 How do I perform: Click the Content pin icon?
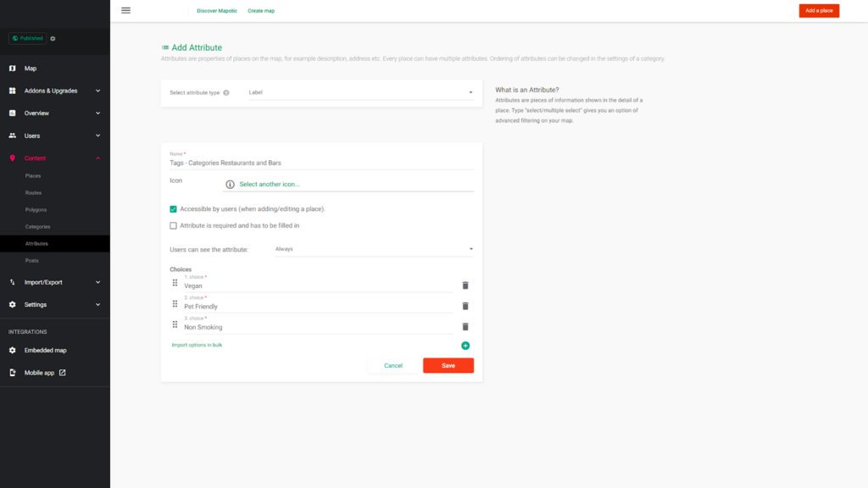pos(12,158)
